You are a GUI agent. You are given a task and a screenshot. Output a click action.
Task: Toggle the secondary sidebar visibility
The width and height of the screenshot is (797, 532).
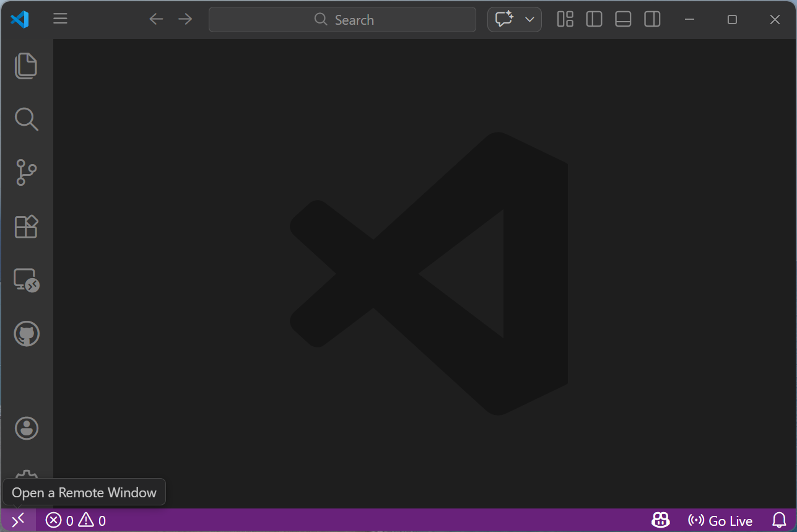652,19
